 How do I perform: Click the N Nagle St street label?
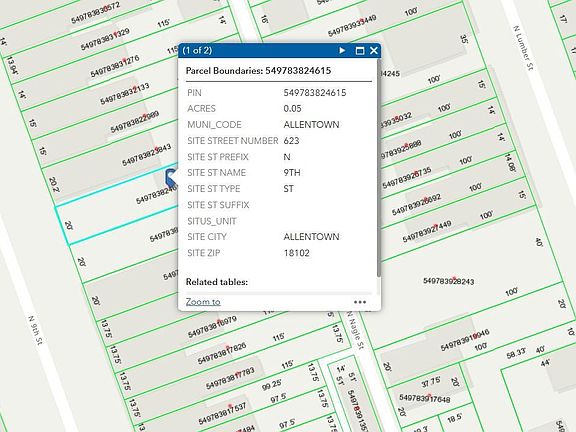tap(355, 330)
